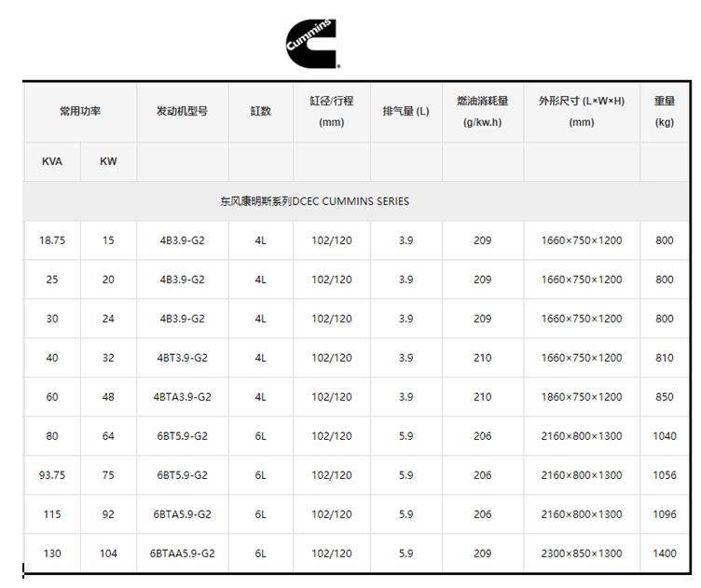The height and width of the screenshot is (588, 701).
Task: Select engine model 4BTA3.9-G2
Action: tap(183, 397)
